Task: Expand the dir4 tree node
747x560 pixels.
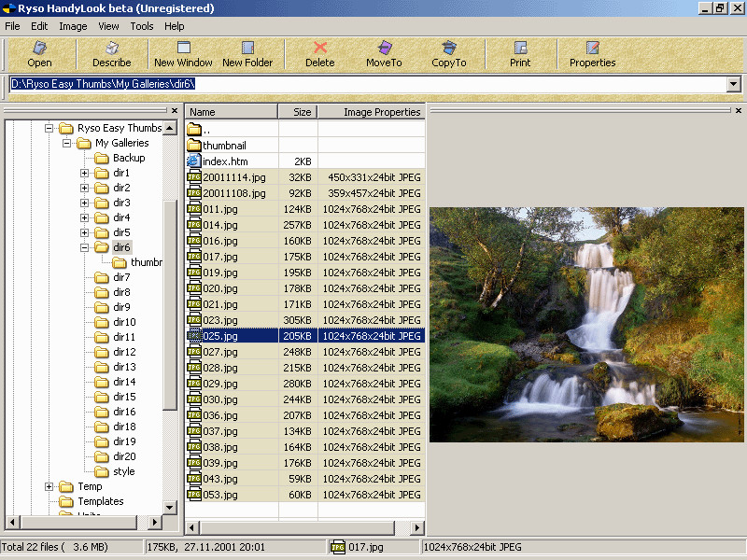Action: (84, 217)
